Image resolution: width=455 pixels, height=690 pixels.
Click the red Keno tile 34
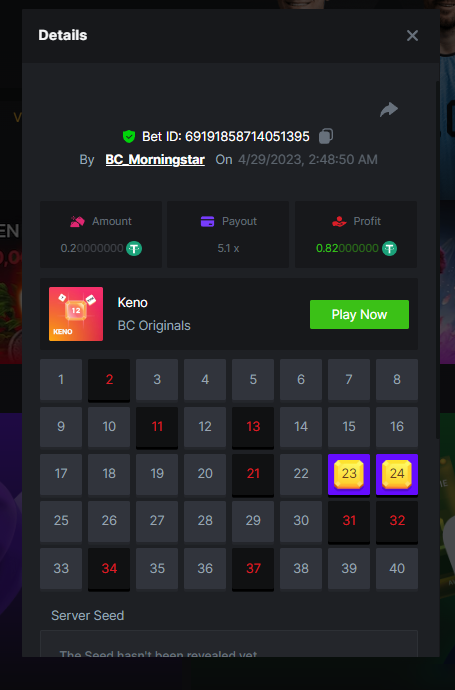(109, 569)
